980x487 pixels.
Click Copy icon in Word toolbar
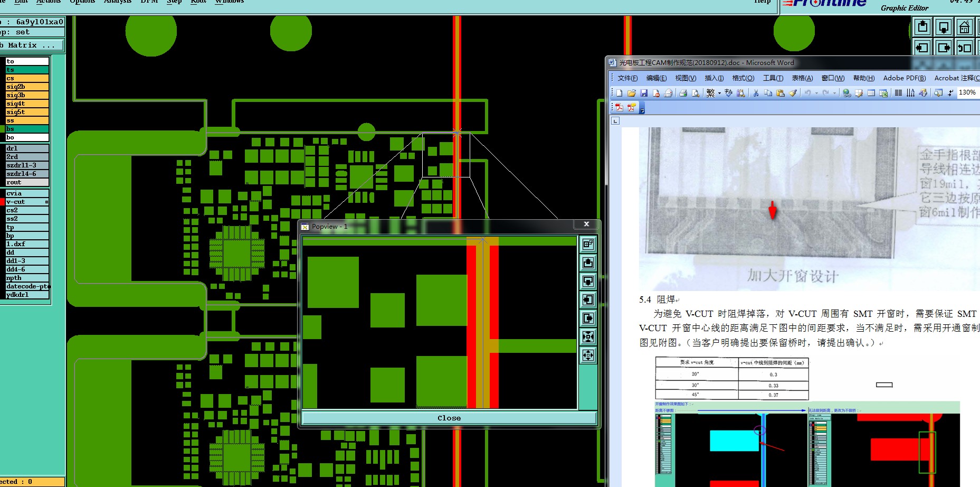(768, 93)
